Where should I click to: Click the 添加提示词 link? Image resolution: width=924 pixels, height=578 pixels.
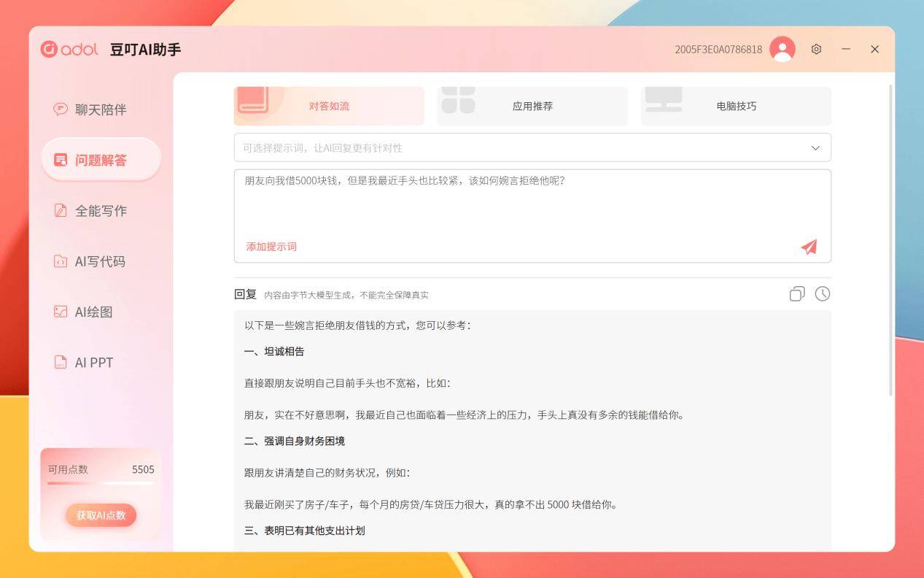[x=271, y=247]
